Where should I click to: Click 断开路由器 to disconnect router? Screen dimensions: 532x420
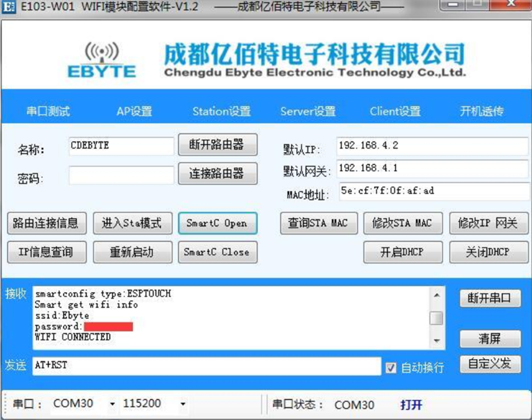(x=218, y=145)
